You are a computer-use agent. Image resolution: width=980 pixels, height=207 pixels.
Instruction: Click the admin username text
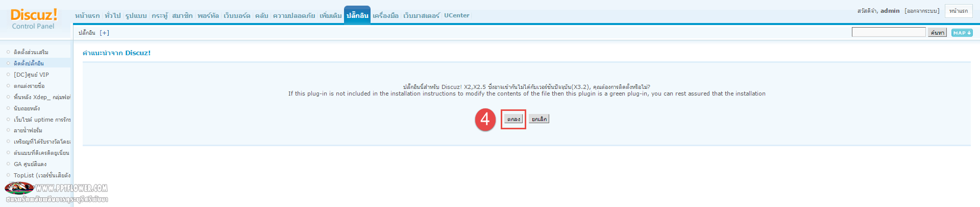click(890, 10)
